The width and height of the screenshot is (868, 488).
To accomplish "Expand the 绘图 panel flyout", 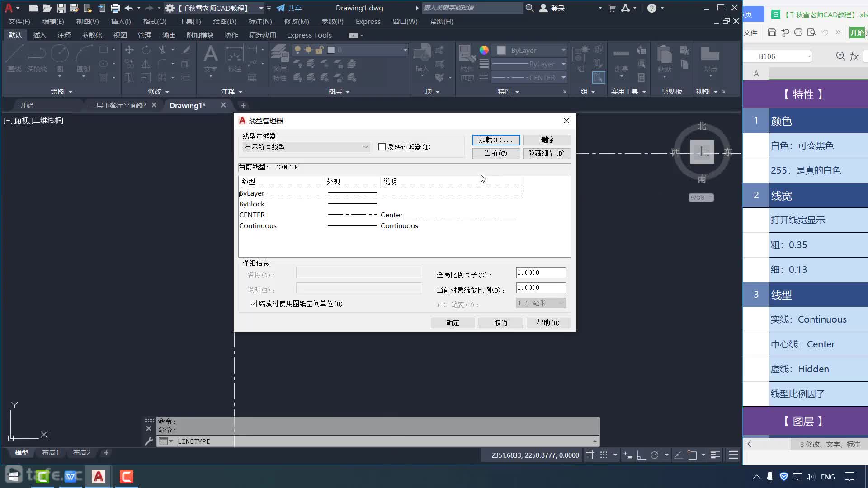I will [61, 91].
